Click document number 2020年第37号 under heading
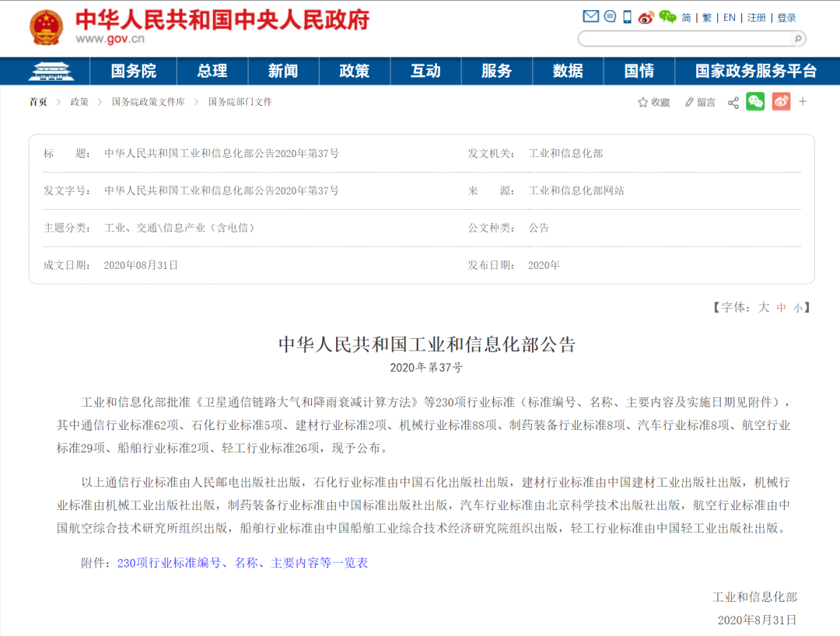Viewport: 840px width, 636px height. coord(426,368)
